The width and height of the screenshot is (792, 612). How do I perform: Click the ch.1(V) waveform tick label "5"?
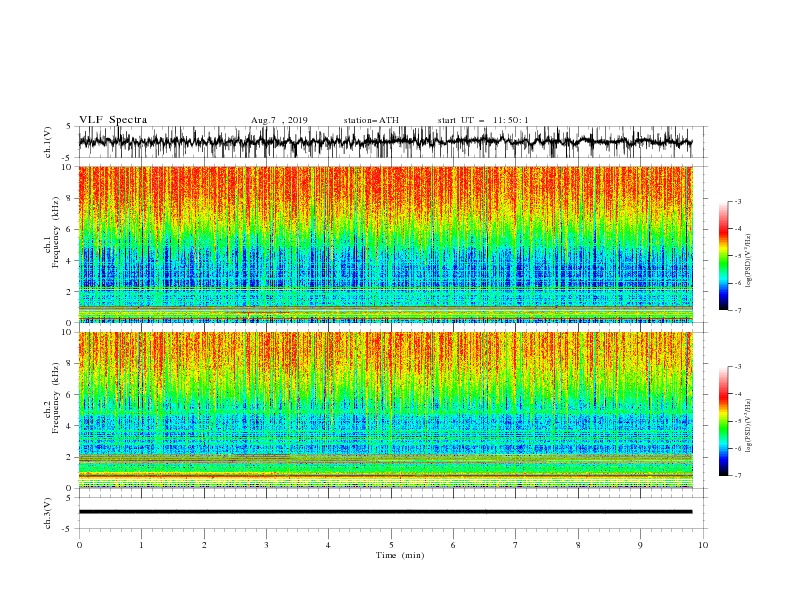click(x=70, y=126)
